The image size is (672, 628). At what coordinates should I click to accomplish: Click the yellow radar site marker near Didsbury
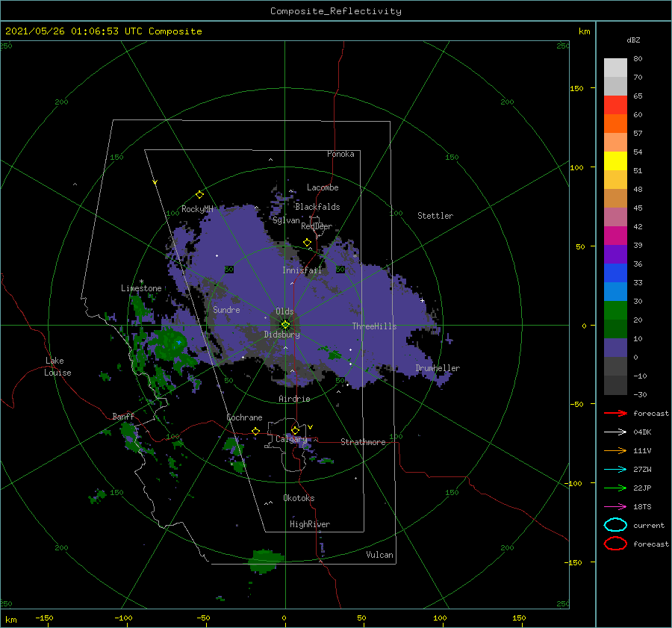pos(285,325)
